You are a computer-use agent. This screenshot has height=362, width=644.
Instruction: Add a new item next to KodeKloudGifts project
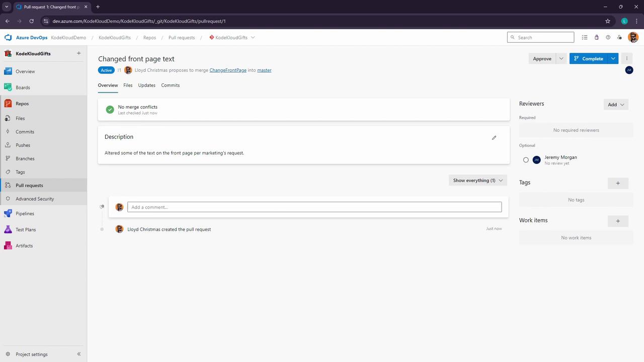point(78,53)
